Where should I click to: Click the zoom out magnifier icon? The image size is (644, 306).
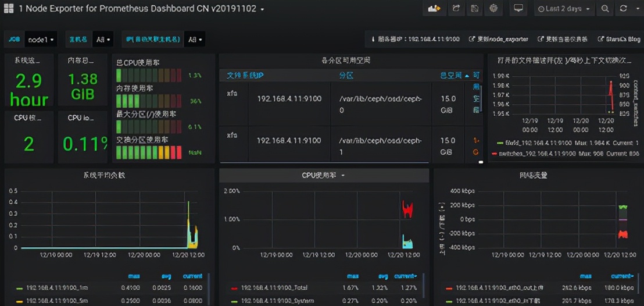click(x=605, y=8)
